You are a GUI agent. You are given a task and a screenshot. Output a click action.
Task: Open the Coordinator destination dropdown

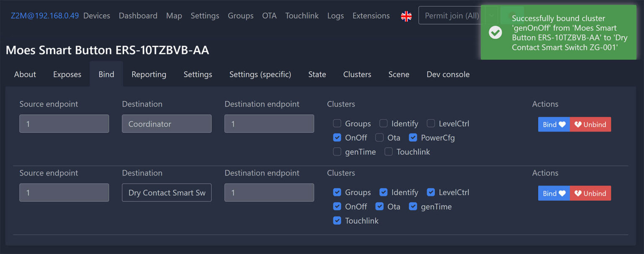[x=166, y=124]
